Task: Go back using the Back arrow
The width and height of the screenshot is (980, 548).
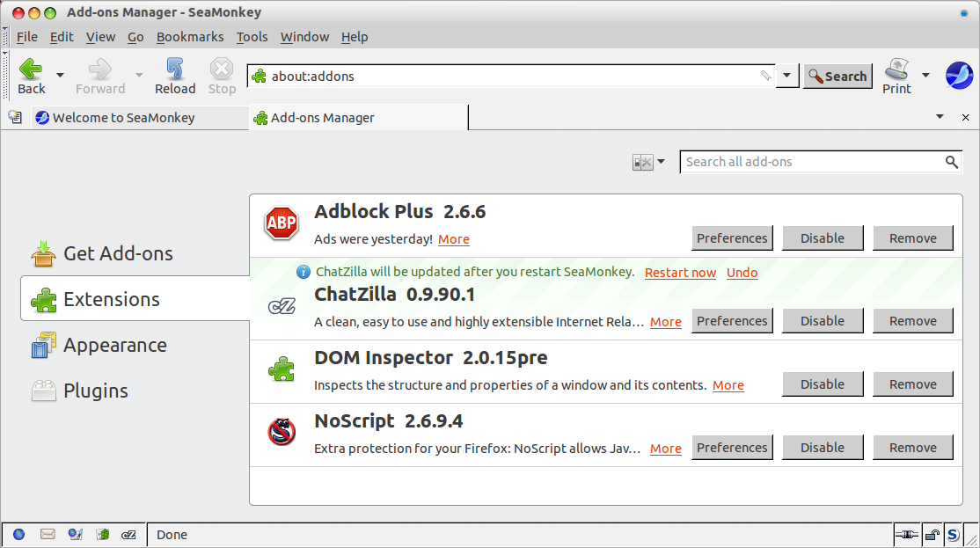Action: click(x=31, y=77)
